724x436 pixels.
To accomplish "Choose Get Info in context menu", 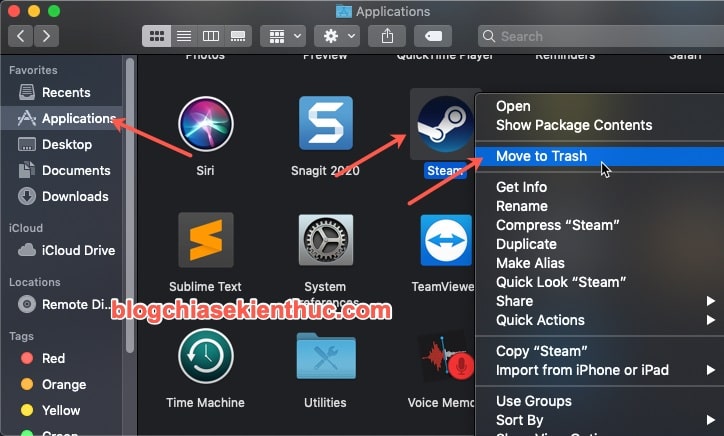I will [x=599, y=187].
